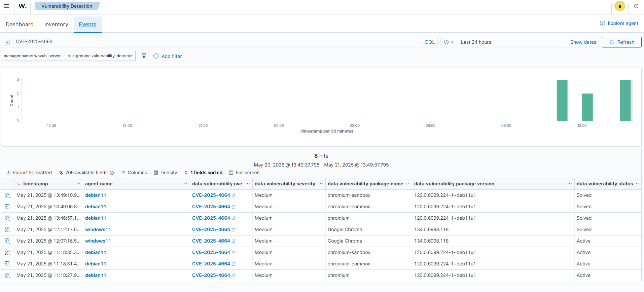Viewport: 644px width, 292px height.
Task: Expand the agent.name column header menu
Action: (x=185, y=184)
